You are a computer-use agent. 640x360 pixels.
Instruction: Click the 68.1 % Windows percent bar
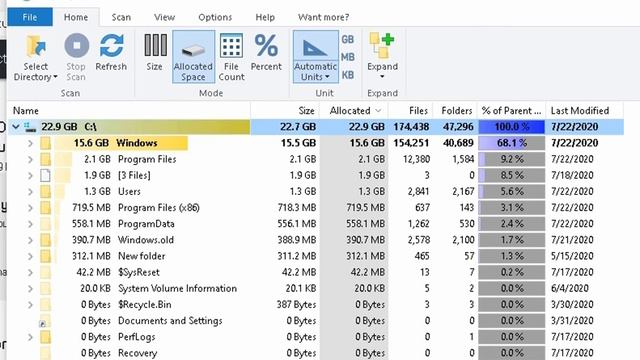pos(511,143)
